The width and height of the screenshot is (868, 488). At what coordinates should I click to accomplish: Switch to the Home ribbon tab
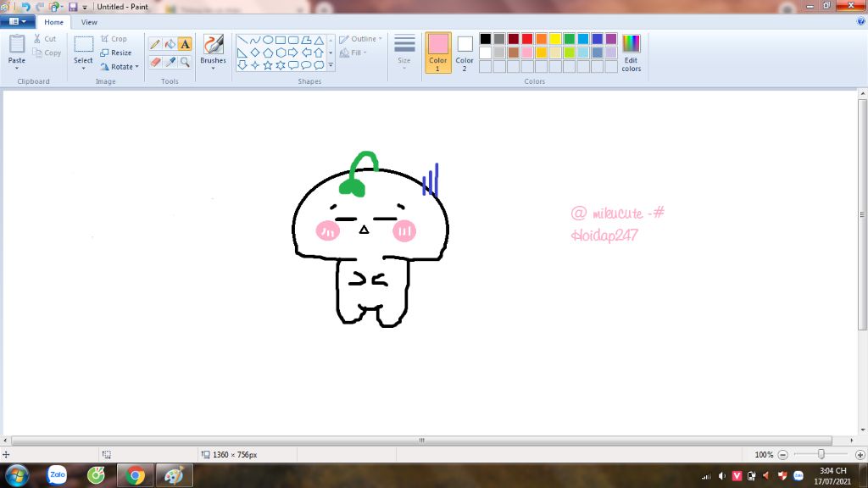pyautogui.click(x=53, y=22)
